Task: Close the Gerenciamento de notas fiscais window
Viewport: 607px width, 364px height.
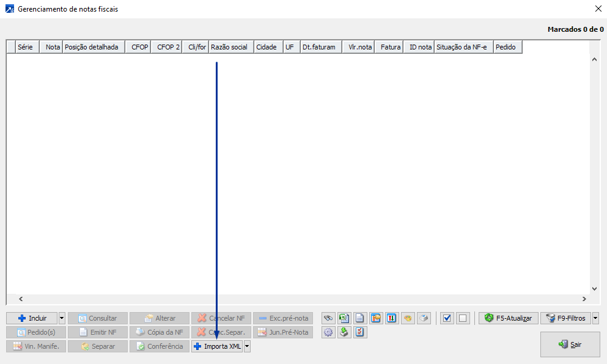Action: pos(598,9)
